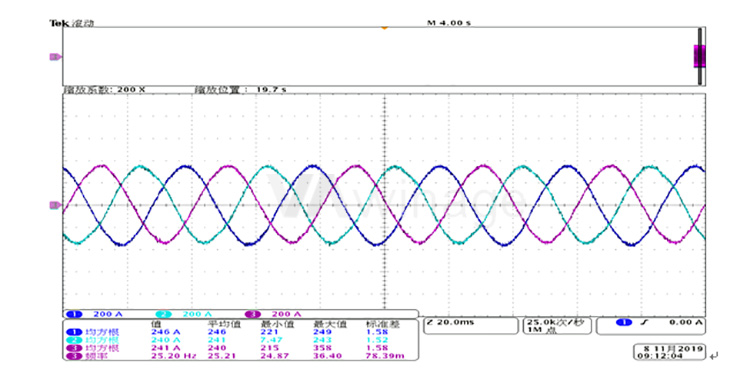
Task: Click the 25.21 average frequency value
Action: click(221, 356)
